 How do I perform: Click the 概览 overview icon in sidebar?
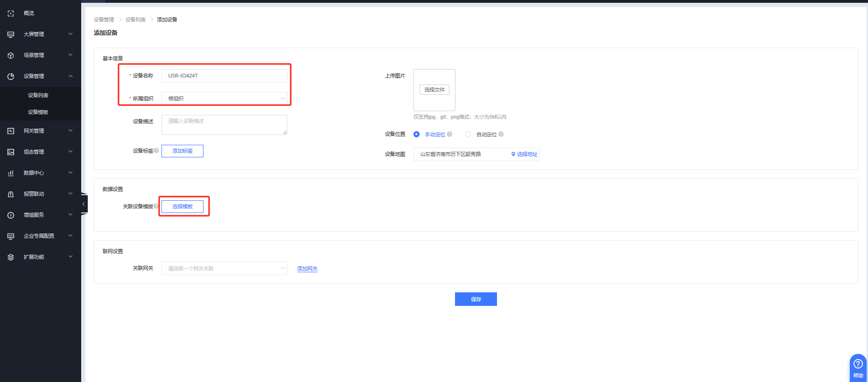click(11, 14)
